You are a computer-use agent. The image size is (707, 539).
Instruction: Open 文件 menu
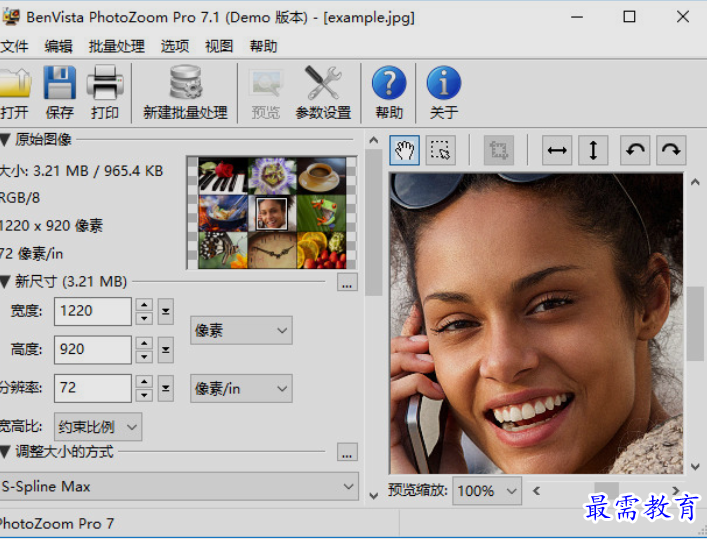pos(14,46)
